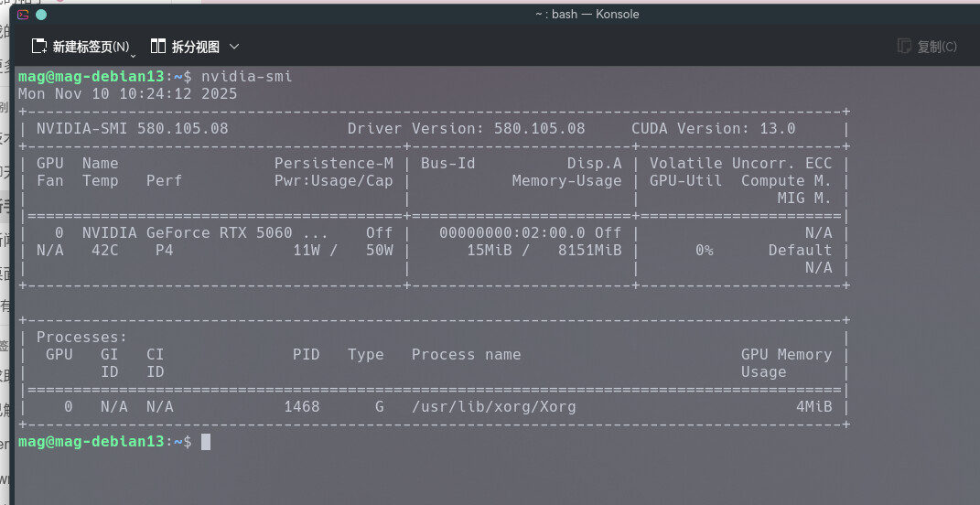
Task: Click the Konsole app icon in title bar
Action: point(23,15)
